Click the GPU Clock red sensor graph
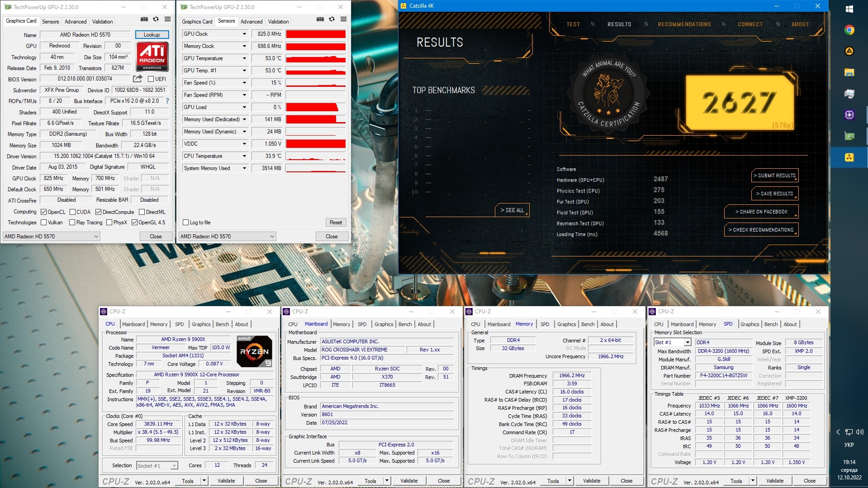The image size is (868, 488). tap(316, 34)
